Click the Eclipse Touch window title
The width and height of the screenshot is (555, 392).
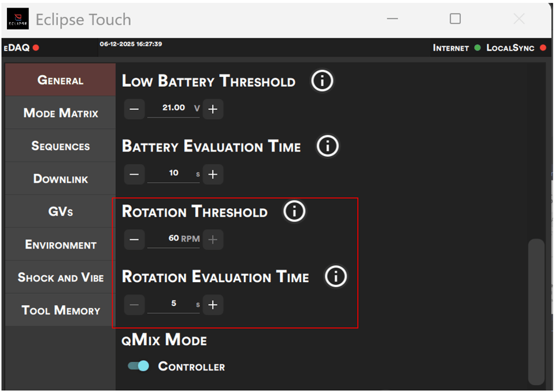(83, 20)
